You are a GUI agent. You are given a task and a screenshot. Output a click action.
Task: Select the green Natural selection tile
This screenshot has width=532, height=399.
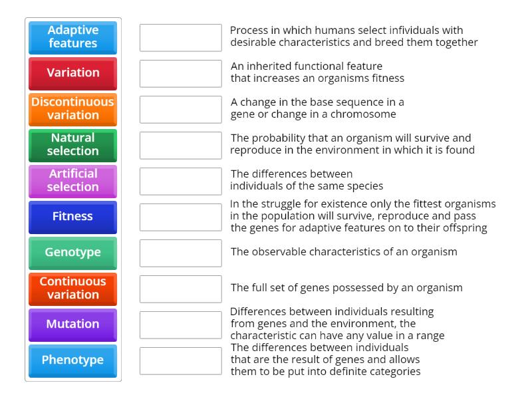pyautogui.click(x=73, y=145)
